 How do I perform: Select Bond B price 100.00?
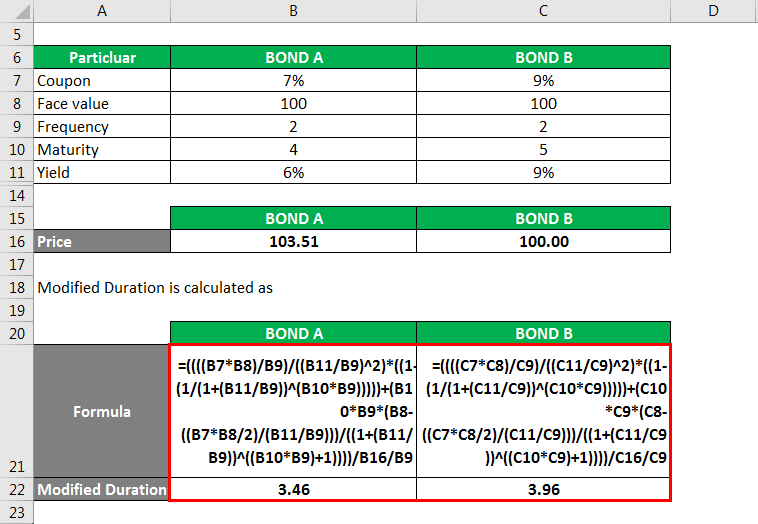point(543,241)
